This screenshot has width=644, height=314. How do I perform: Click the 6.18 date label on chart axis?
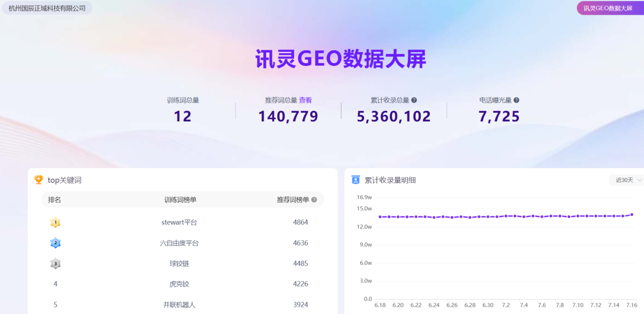pyautogui.click(x=380, y=305)
